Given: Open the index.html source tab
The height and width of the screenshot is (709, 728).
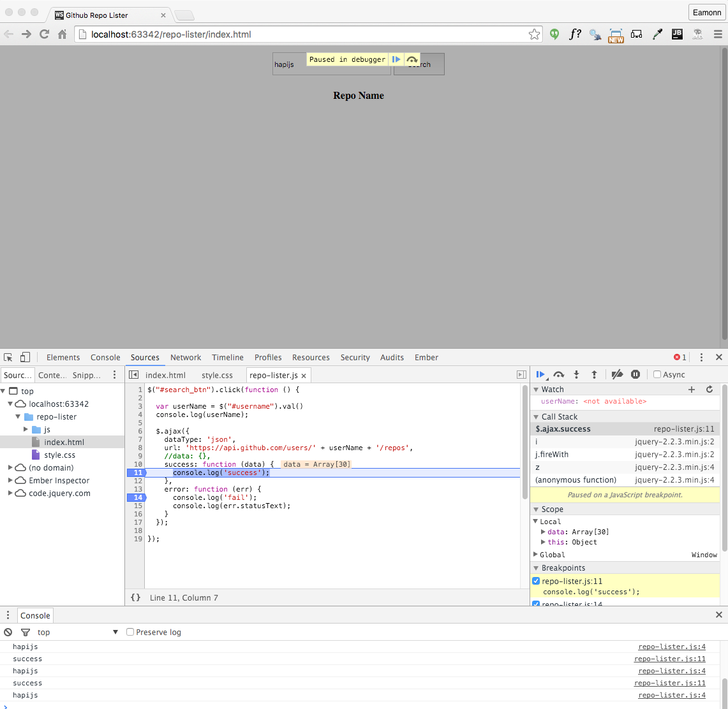Looking at the screenshot, I should [x=165, y=375].
